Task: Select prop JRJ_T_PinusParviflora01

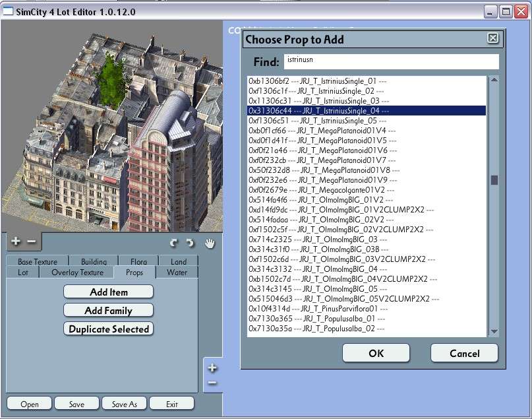Action: tap(367, 309)
